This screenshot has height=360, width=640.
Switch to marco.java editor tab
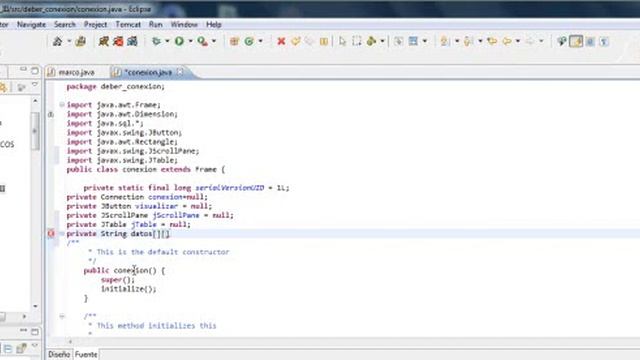(72, 72)
